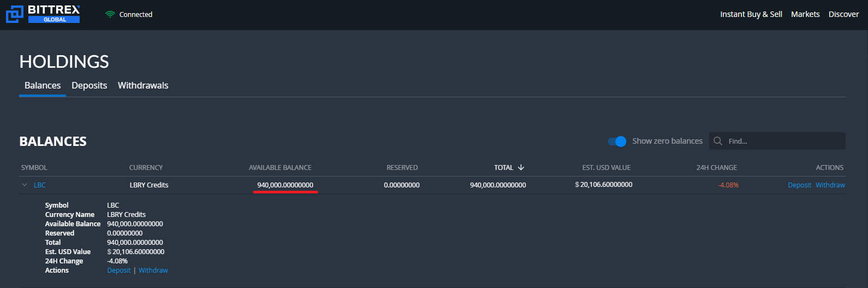This screenshot has width=868, height=288.
Task: Sort by 24H CHANGE column header
Action: [x=716, y=167]
